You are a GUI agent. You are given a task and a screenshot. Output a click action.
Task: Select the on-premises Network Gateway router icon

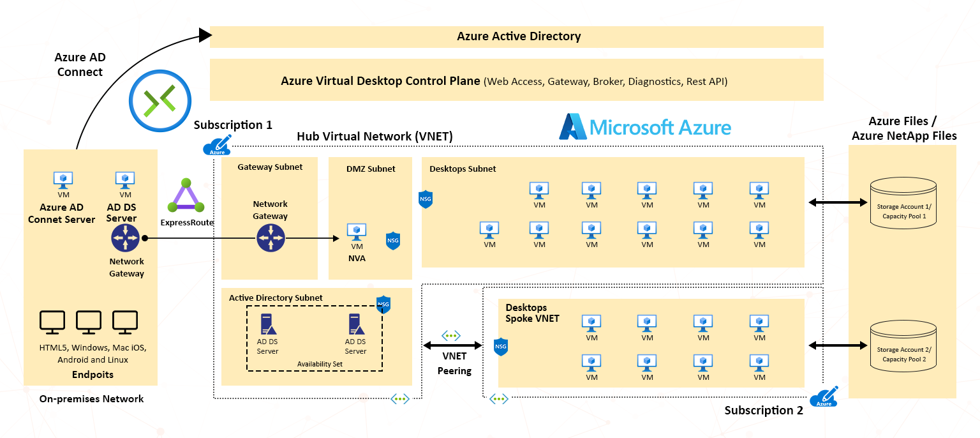point(125,238)
